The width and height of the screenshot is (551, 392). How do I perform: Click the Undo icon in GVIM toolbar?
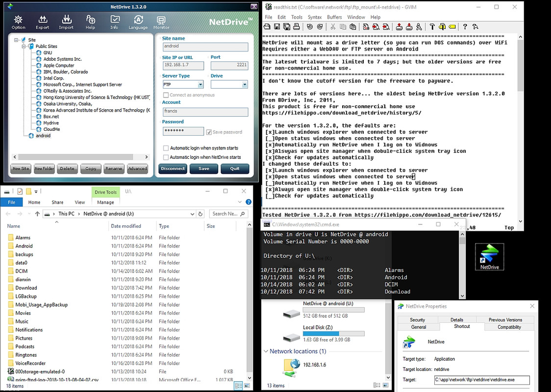point(310,26)
